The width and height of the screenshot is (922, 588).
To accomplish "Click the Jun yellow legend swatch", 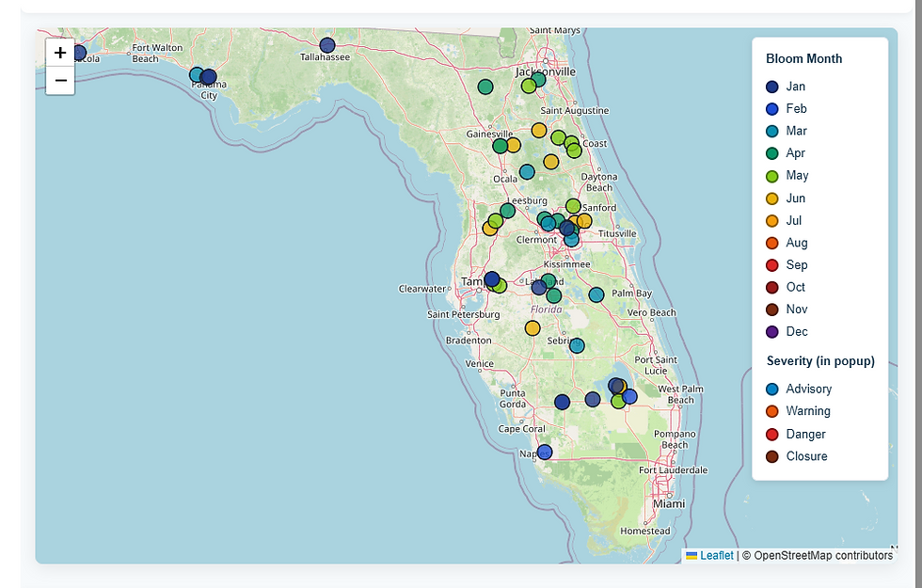I will click(x=772, y=199).
